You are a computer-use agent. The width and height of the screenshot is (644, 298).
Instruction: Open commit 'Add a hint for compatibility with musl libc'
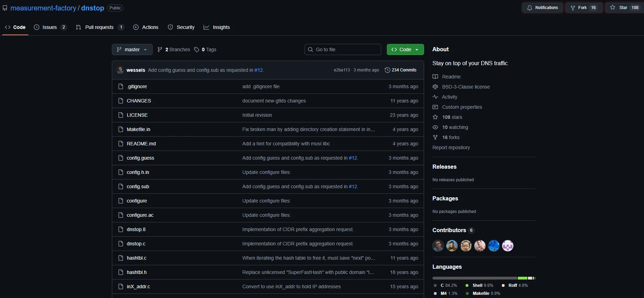click(x=286, y=144)
